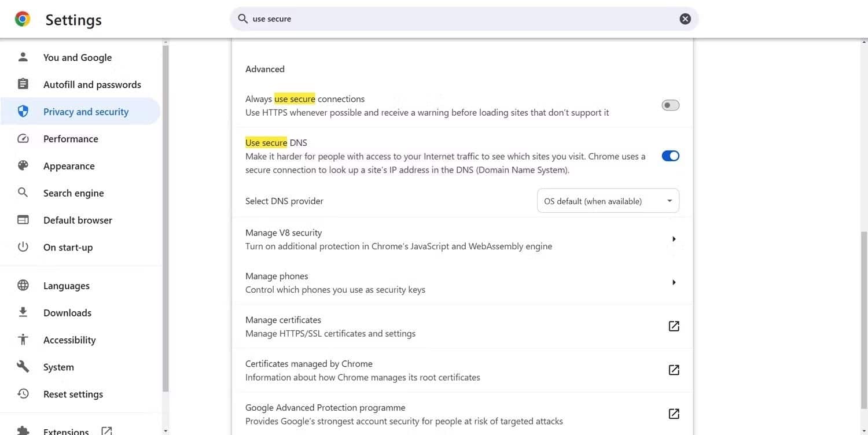Click the Downloads arrow icon
Image resolution: width=868 pixels, height=435 pixels.
[23, 312]
